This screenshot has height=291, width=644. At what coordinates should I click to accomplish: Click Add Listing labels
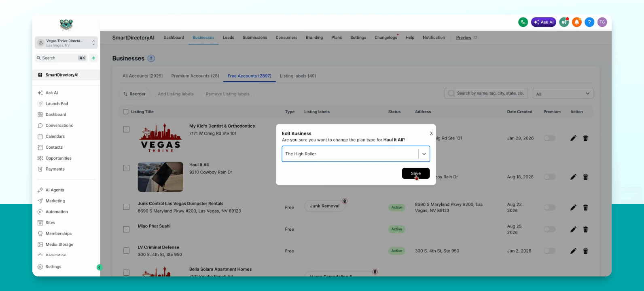176,94
